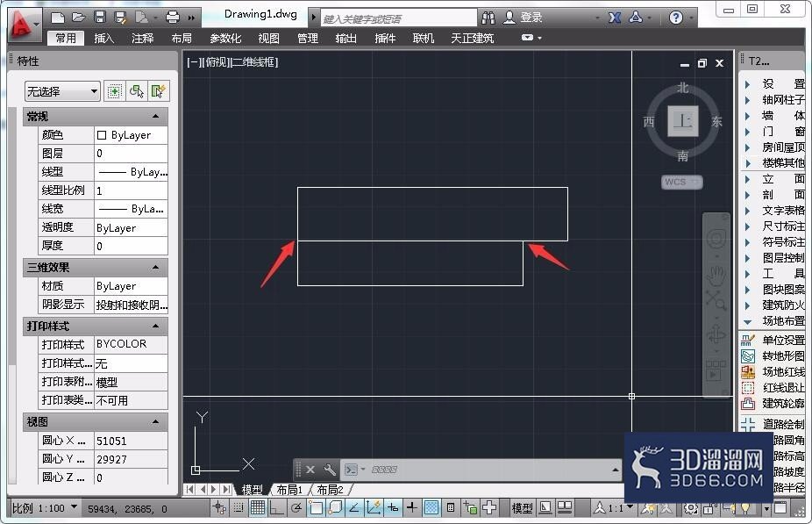Open the 视图 ribbon tab
Image resolution: width=812 pixels, height=524 pixels.
pos(269,39)
